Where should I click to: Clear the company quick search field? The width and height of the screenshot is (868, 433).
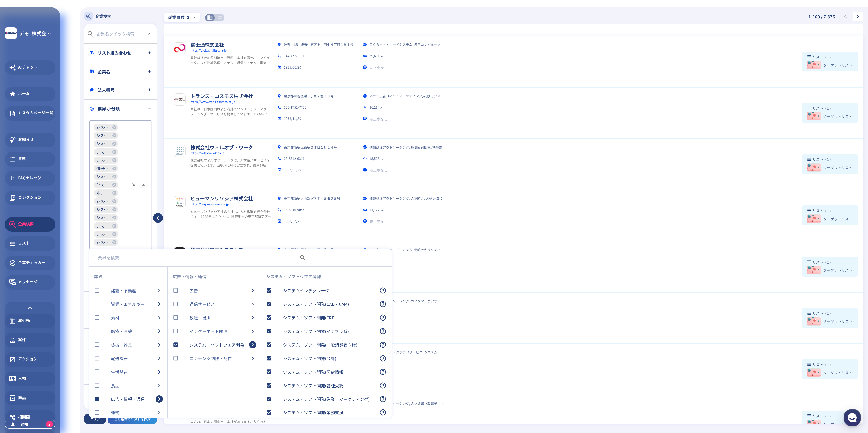[x=149, y=34]
